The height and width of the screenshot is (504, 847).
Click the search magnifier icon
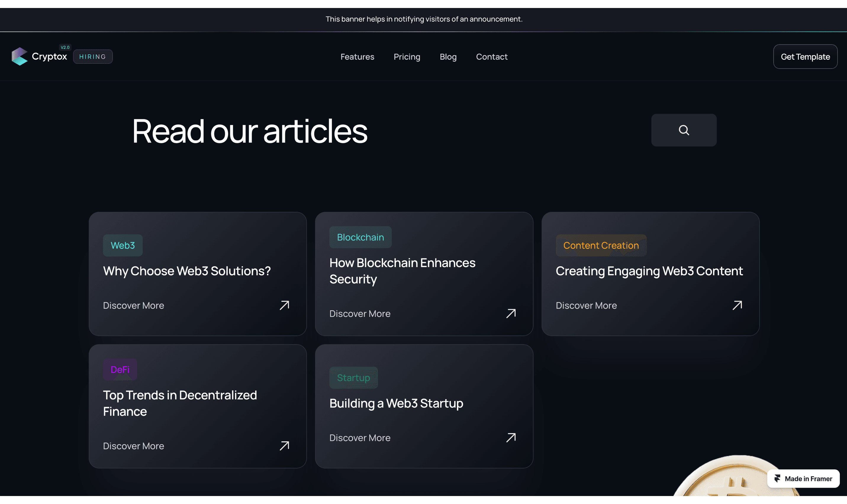[684, 130]
